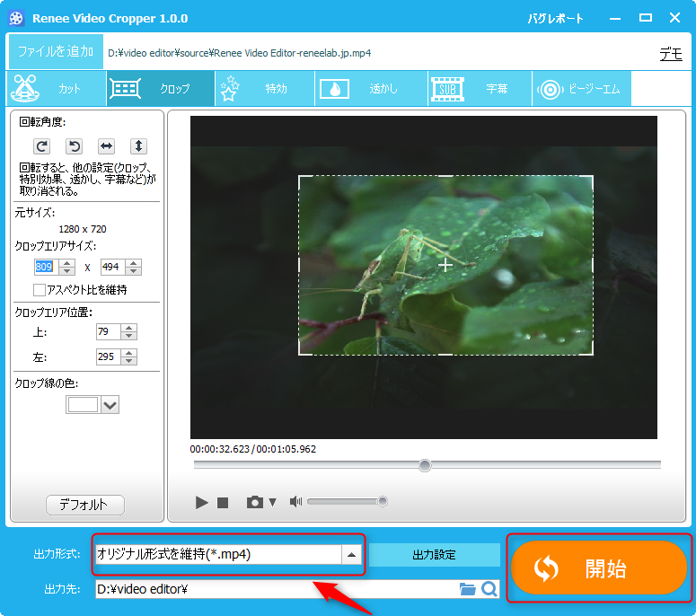Viewport: 696px width, 616px height.
Task: Click the crosshair at crop area center
Action: point(445,265)
